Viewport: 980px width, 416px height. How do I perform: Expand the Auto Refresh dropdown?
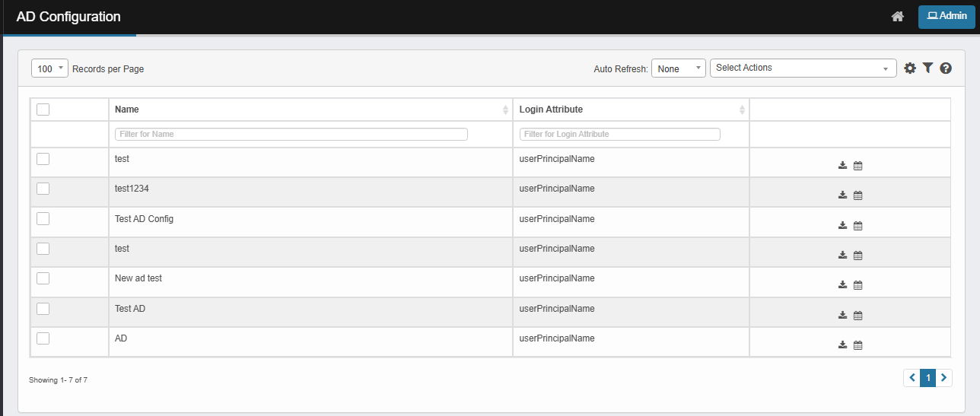point(678,68)
